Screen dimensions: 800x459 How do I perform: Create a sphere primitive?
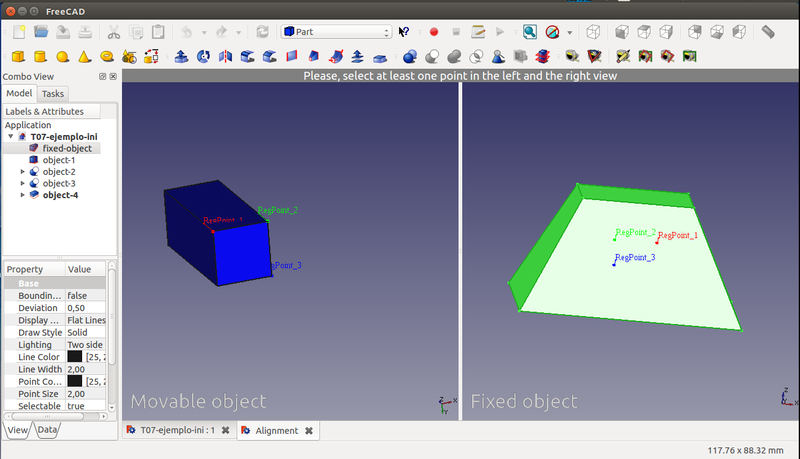coord(62,56)
